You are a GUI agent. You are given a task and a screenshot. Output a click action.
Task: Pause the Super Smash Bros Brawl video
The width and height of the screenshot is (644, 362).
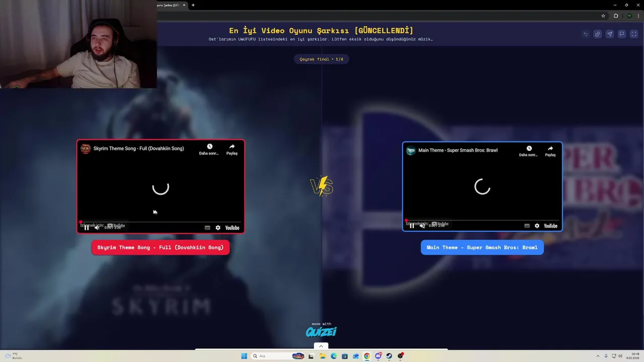412,226
